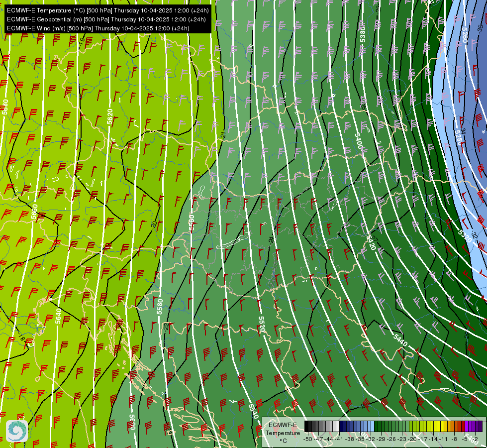Click the -50 tick label in legend
Image resolution: width=487 pixels, height=448 pixels.
point(308,440)
